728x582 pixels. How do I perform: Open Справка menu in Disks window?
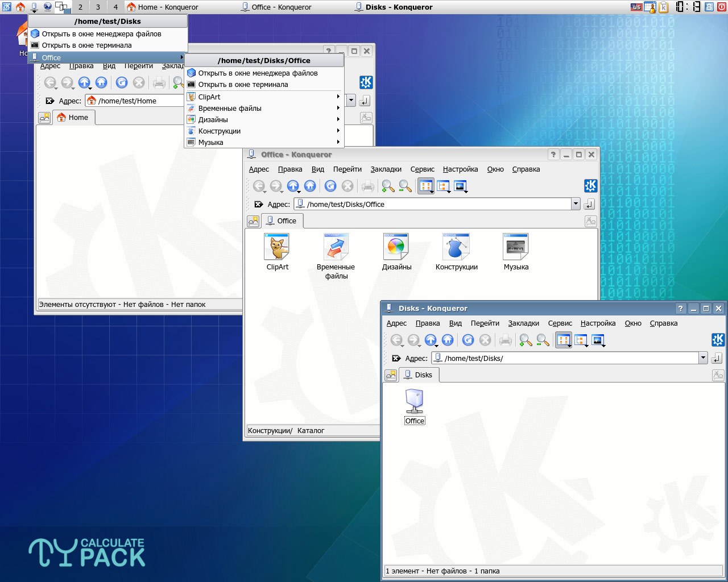point(663,323)
